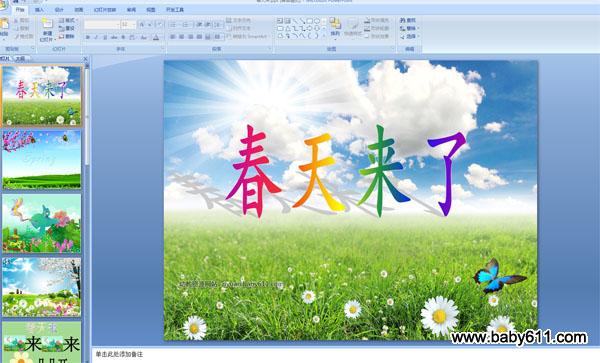Viewport: 600px width, 363px height.
Task: Click the Arrange (排列) icon
Action: click(x=335, y=23)
